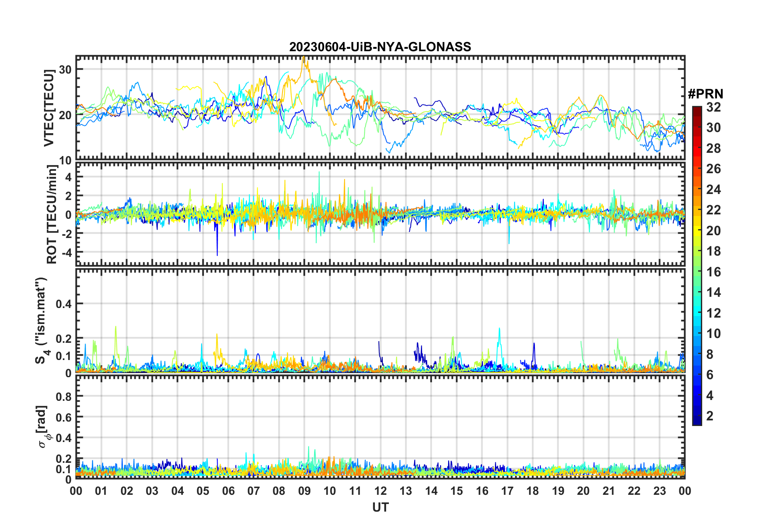Select the ROT [TECU/min] y-axis label

pos(52,214)
